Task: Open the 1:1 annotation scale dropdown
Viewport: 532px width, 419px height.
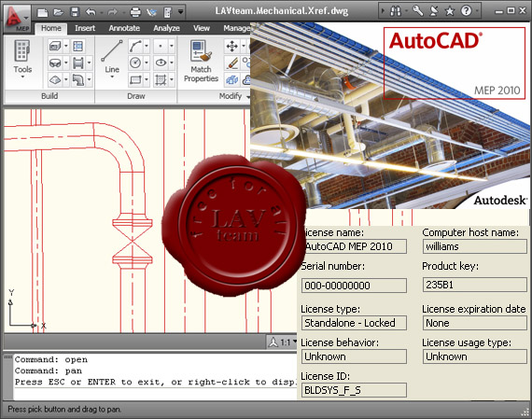Action: coord(295,342)
